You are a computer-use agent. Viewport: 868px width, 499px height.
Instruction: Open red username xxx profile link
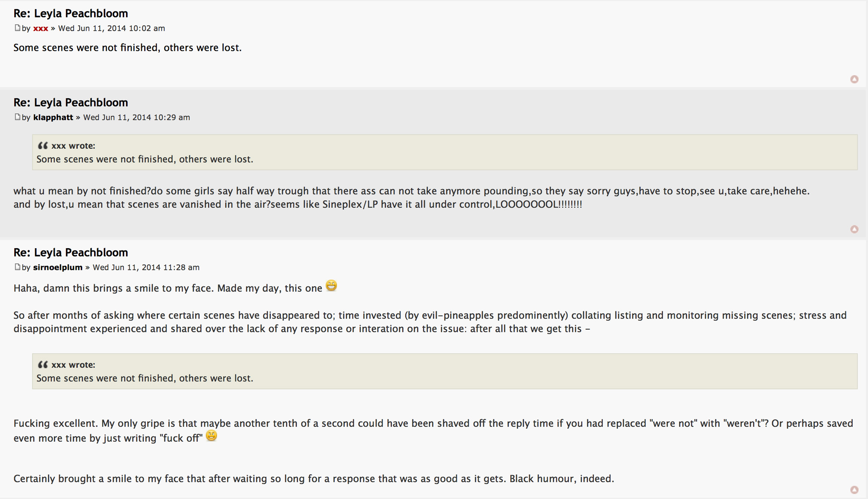tap(40, 28)
